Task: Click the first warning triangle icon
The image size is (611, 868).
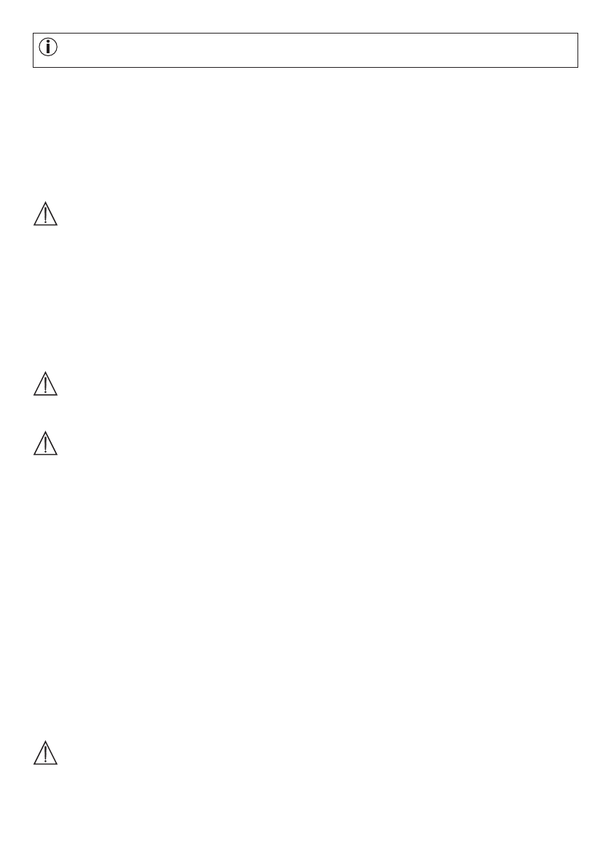Action: click(45, 214)
